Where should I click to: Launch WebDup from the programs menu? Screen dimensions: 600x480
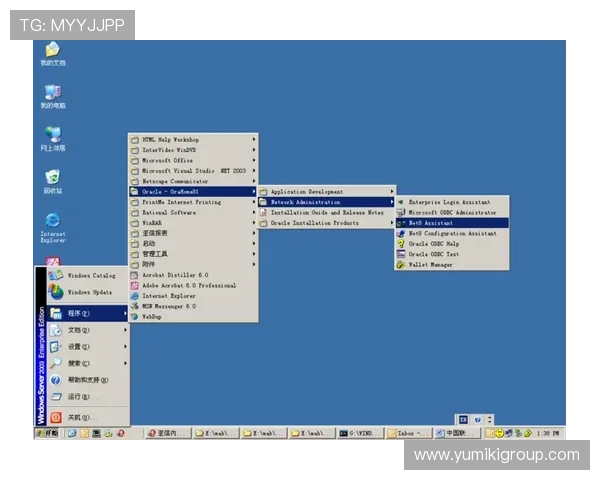tap(194, 317)
